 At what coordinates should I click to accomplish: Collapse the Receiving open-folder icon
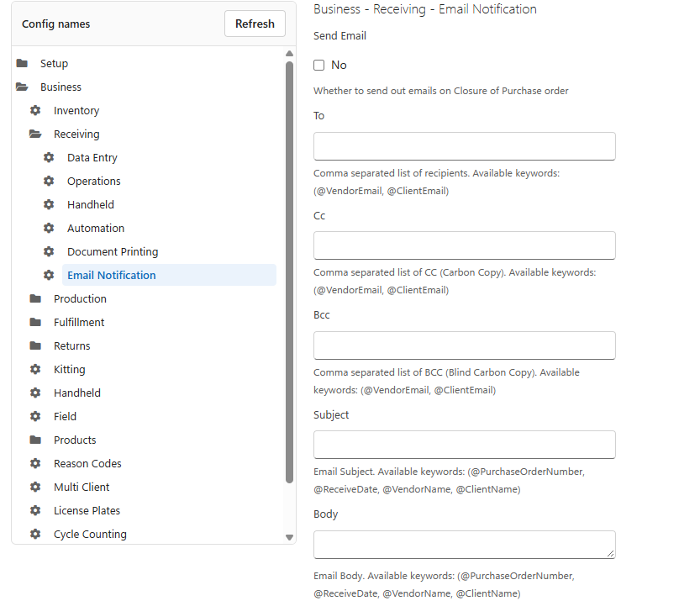click(35, 134)
